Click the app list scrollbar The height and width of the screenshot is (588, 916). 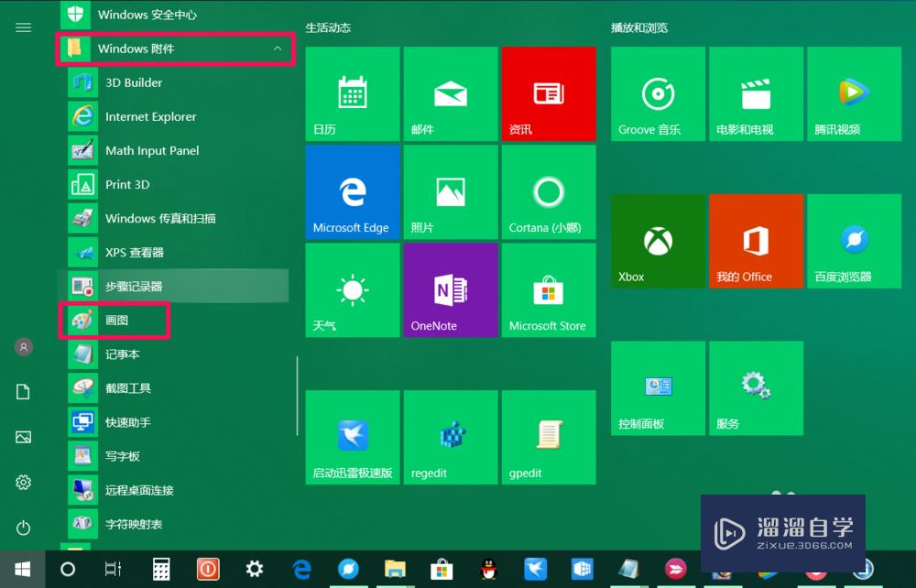coord(298,396)
